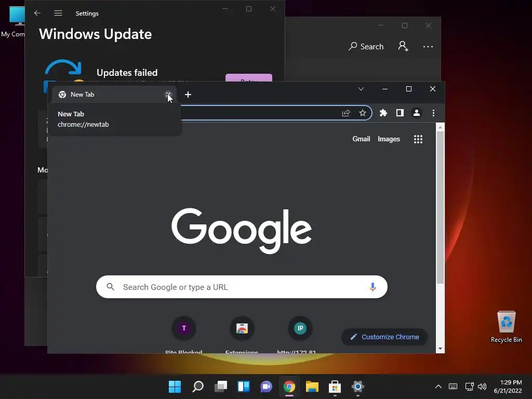Maximize the Chrome window
This screenshot has width=532, height=399.
tap(409, 89)
